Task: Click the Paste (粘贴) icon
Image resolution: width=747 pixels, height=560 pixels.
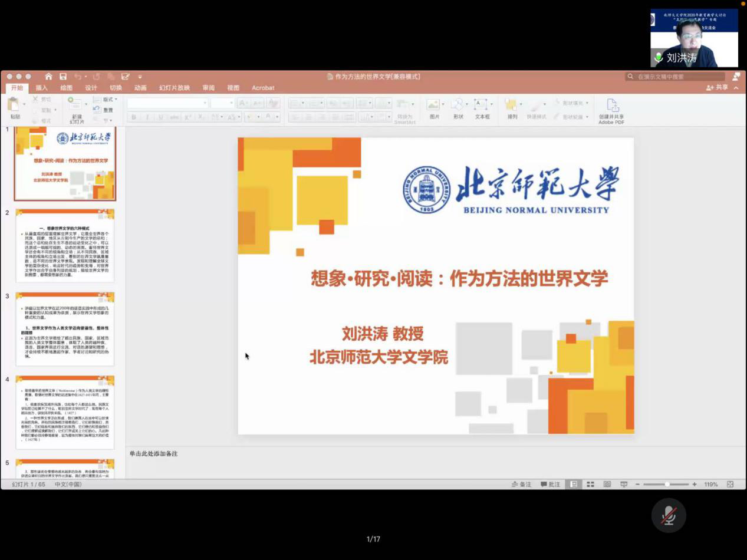Action: click(x=14, y=106)
